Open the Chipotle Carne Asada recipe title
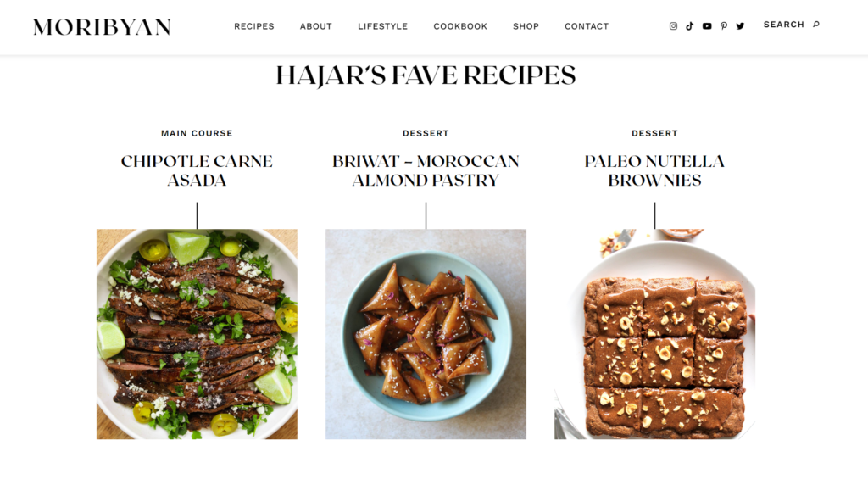This screenshot has width=868, height=479. point(197,170)
